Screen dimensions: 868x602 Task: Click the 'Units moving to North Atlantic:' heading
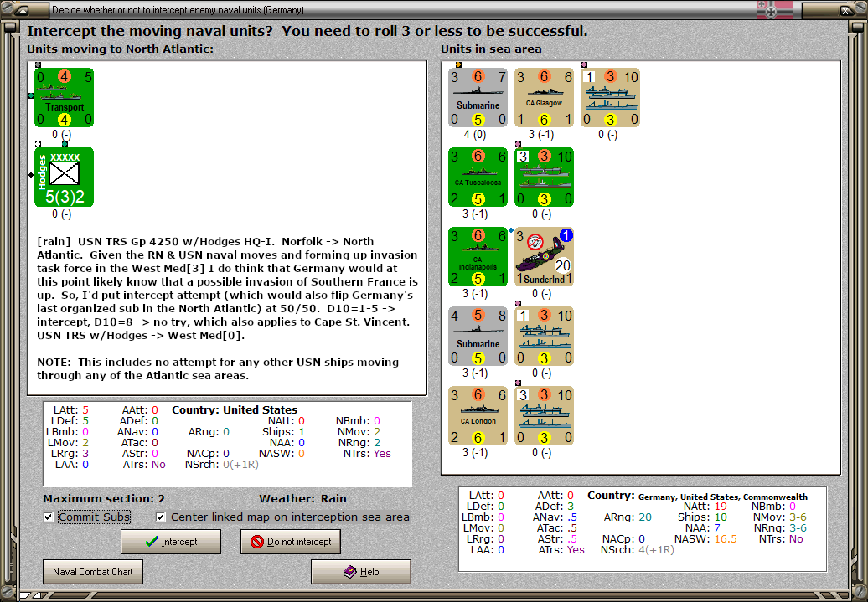(x=120, y=49)
